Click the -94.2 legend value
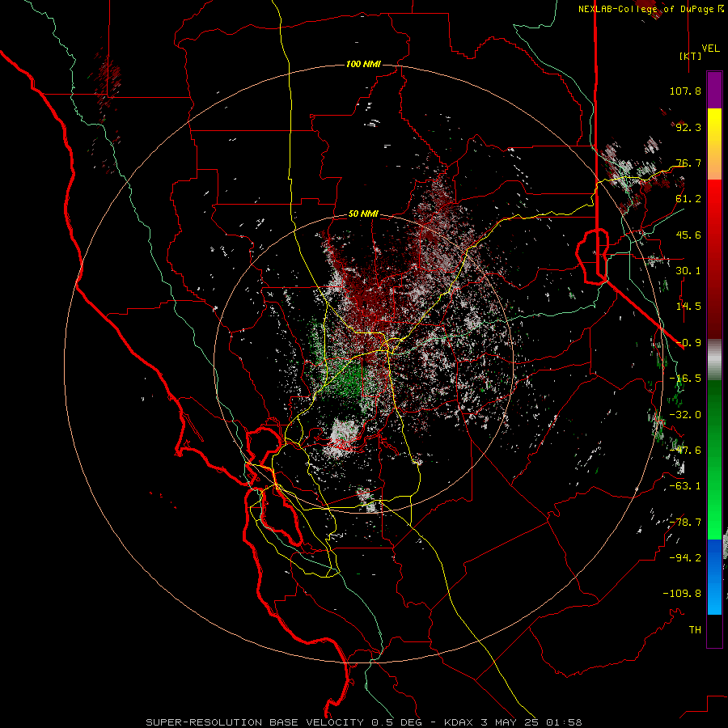Screen dimensions: 728x728 [x=685, y=558]
